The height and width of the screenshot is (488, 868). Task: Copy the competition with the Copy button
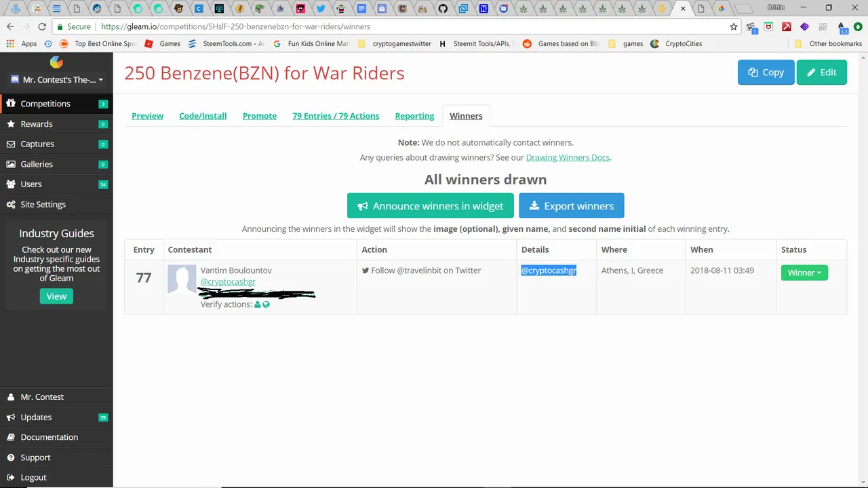point(766,73)
